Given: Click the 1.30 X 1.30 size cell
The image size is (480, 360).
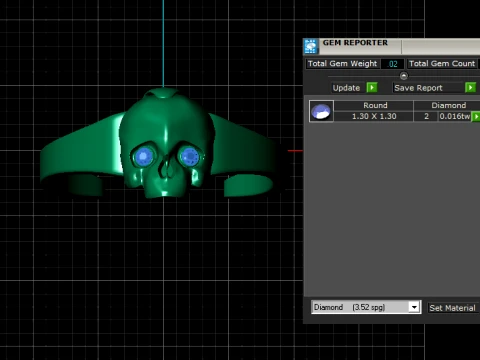Looking at the screenshot, I should tap(374, 116).
